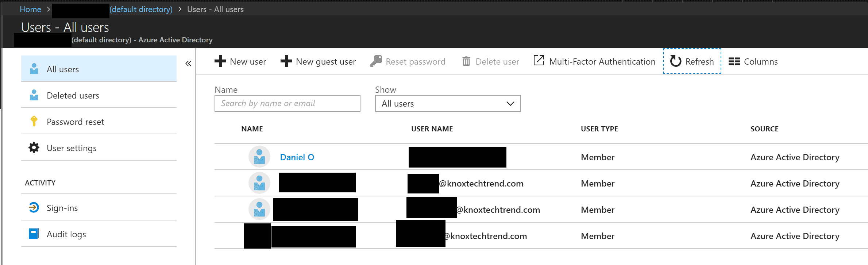Open the default directory breadcrumb link
The height and width of the screenshot is (265, 868).
point(141,9)
